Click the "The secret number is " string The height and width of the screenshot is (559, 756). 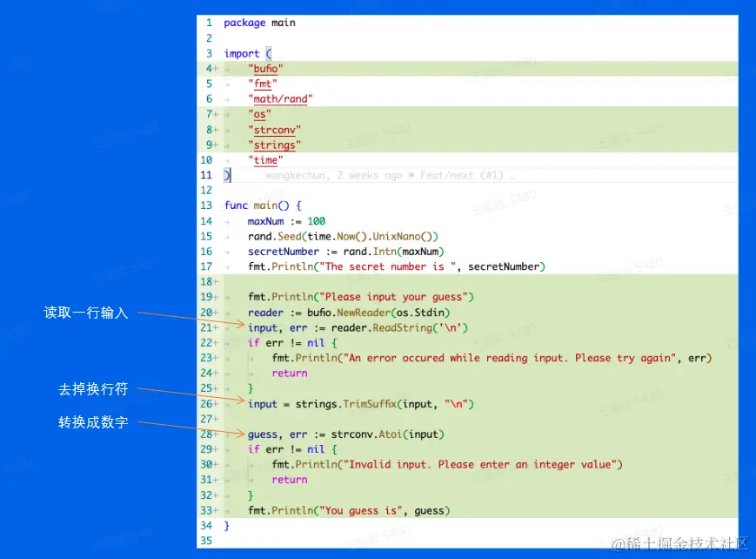tap(388, 267)
